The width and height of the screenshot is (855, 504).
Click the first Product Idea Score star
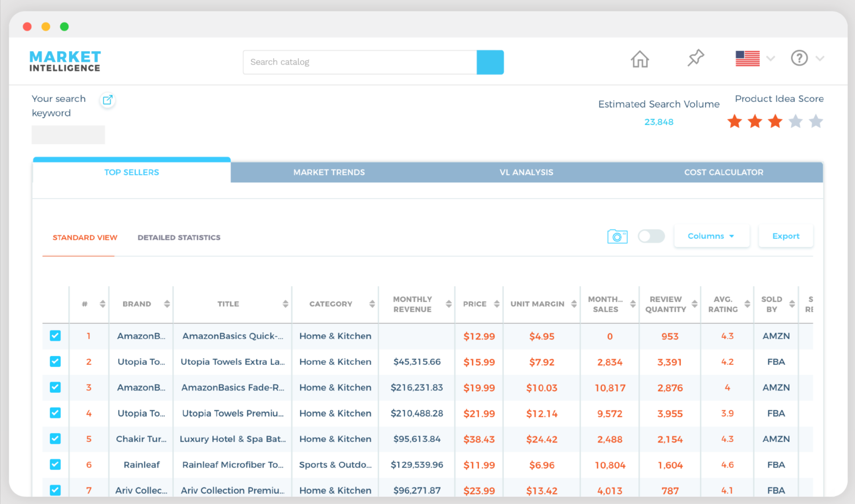point(735,121)
